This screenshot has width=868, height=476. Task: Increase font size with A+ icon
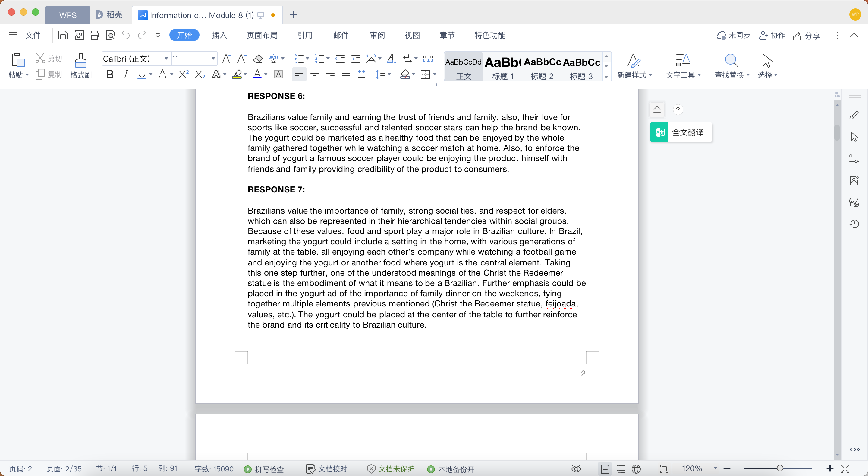click(227, 58)
